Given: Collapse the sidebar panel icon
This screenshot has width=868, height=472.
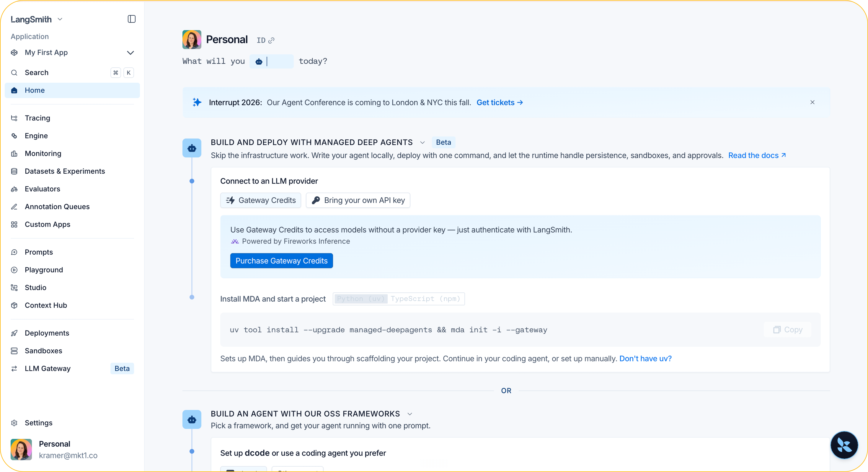Looking at the screenshot, I should (x=131, y=19).
